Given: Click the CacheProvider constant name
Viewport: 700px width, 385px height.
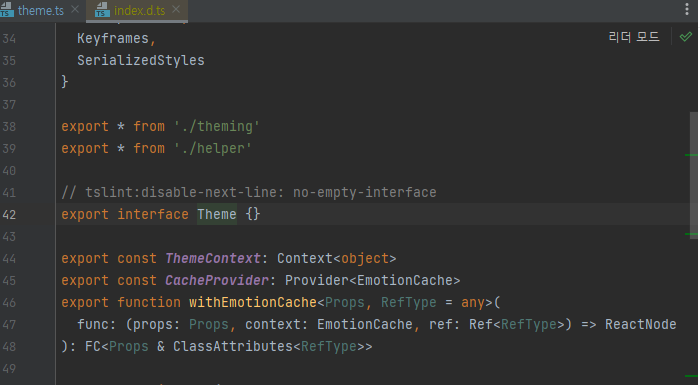Looking at the screenshot, I should coord(217,280).
